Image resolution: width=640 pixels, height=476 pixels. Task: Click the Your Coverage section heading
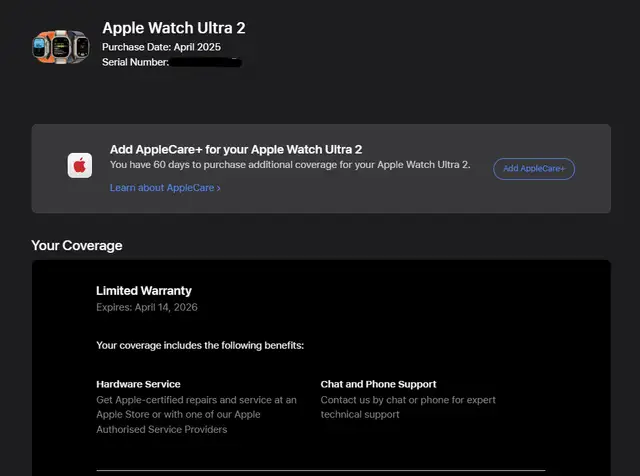tap(77, 245)
